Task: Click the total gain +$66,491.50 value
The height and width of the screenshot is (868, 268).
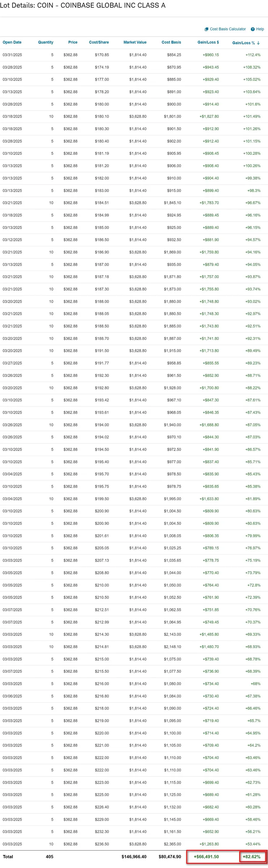Action: pyautogui.click(x=206, y=857)
